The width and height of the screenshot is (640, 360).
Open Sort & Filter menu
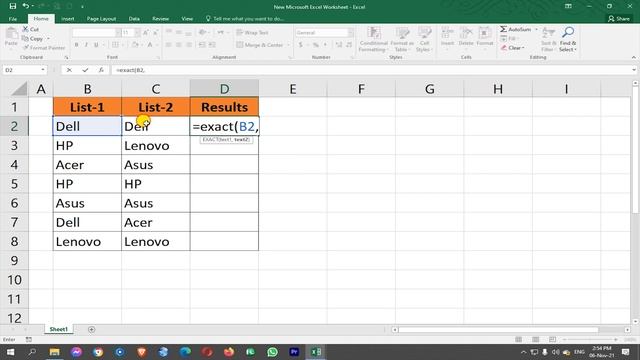(x=548, y=39)
